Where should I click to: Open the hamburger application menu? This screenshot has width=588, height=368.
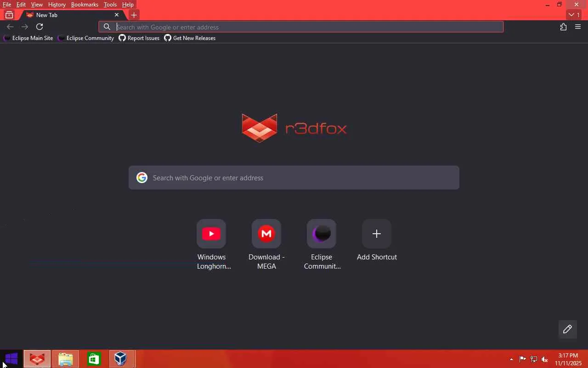578,27
